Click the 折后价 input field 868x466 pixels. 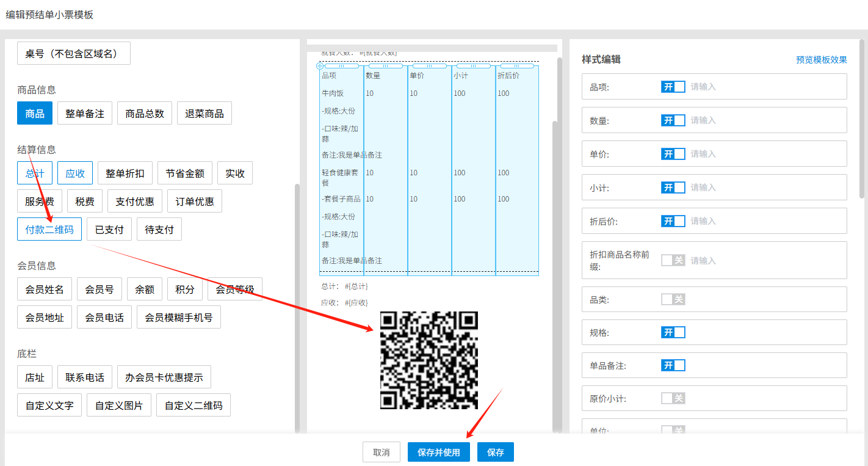pyautogui.click(x=765, y=221)
